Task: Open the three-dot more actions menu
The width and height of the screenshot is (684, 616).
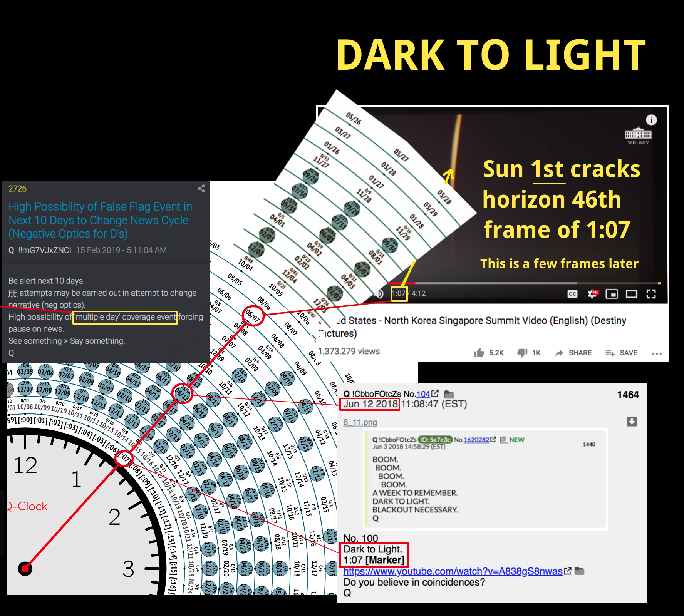Action: pos(657,353)
